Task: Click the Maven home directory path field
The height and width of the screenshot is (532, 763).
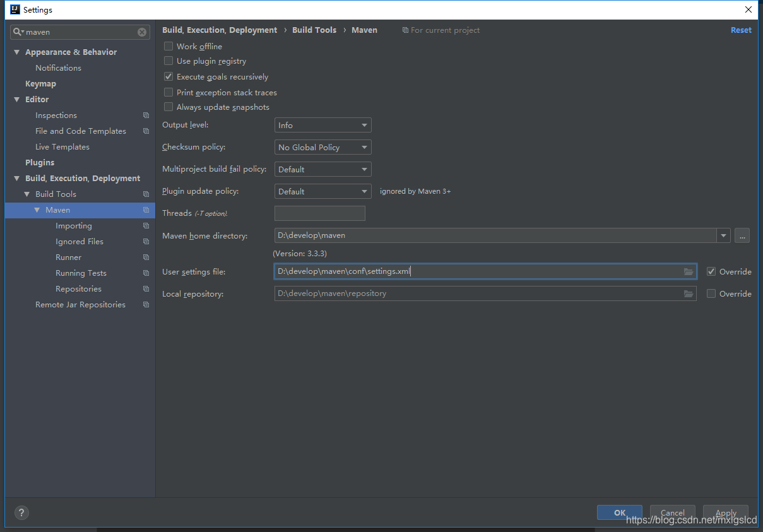Action: (x=495, y=235)
